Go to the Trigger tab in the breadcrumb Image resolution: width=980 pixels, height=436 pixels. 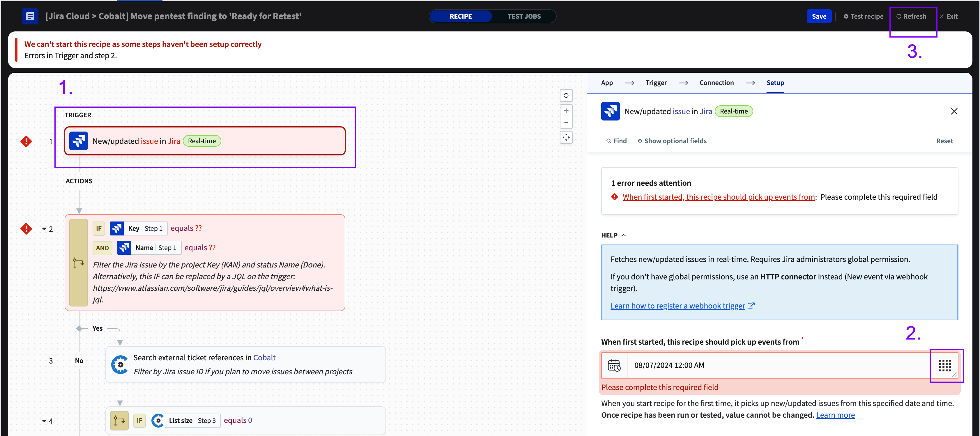pyautogui.click(x=656, y=83)
